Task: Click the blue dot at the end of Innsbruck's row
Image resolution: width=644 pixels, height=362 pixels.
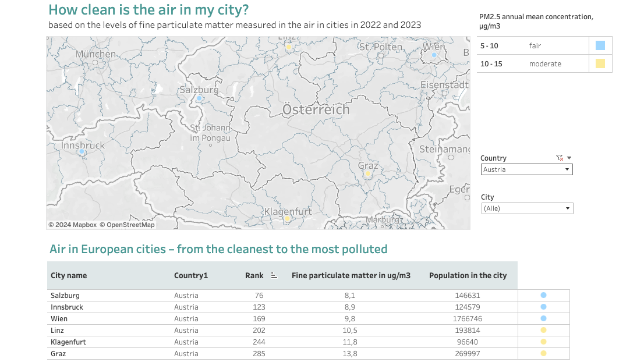Action: (543, 307)
